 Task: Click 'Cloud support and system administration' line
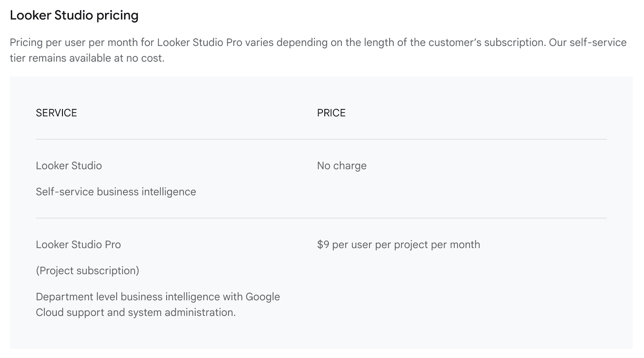pos(136,313)
